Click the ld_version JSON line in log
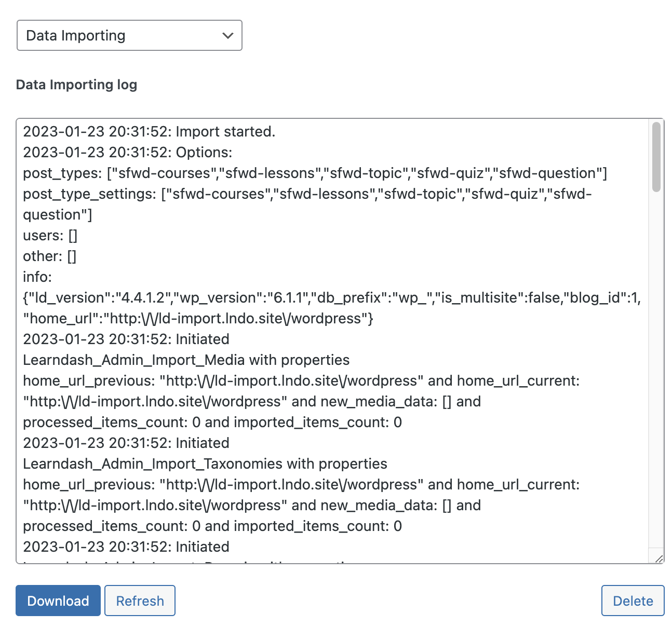 point(332,297)
